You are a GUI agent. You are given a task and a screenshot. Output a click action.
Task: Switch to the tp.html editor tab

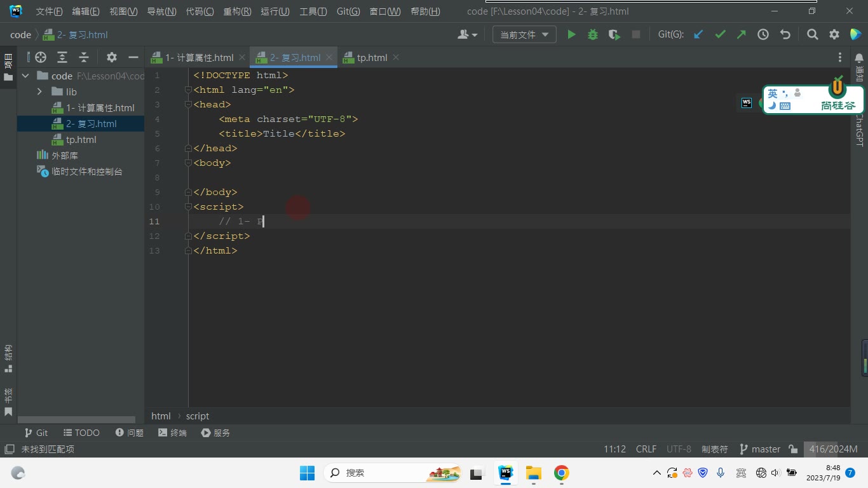click(372, 57)
